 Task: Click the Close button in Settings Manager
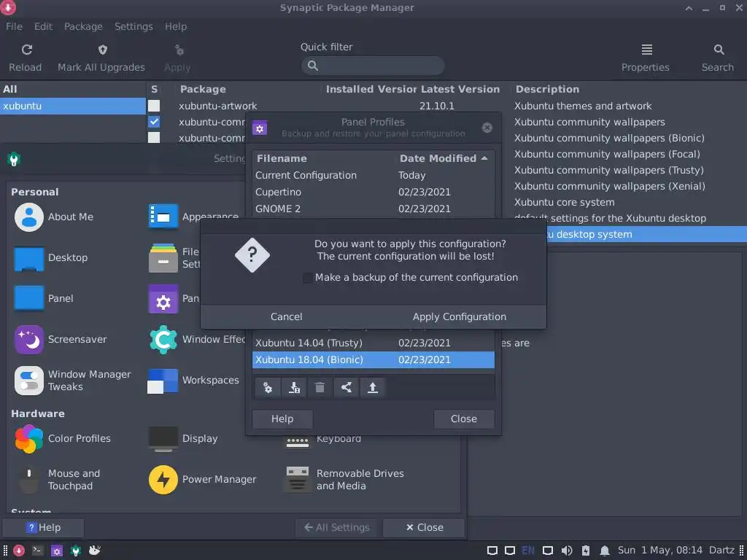pyautogui.click(x=424, y=528)
